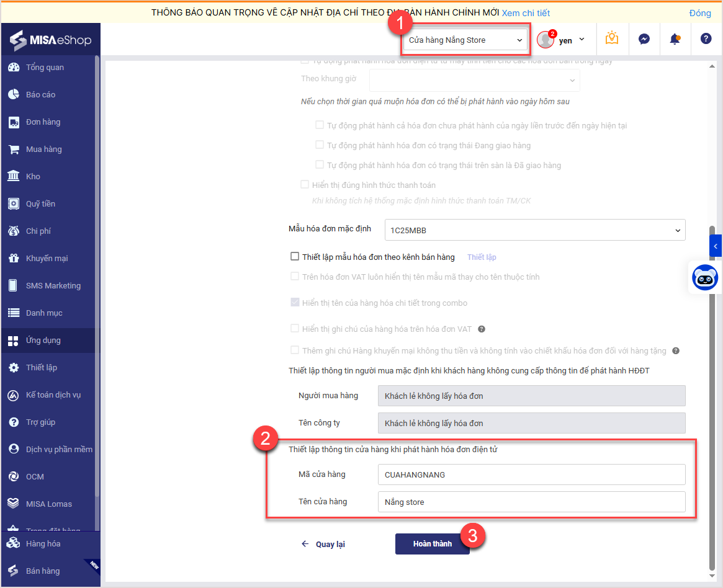Open the yen user account menu arrow
The image size is (723, 588).
pos(582,40)
